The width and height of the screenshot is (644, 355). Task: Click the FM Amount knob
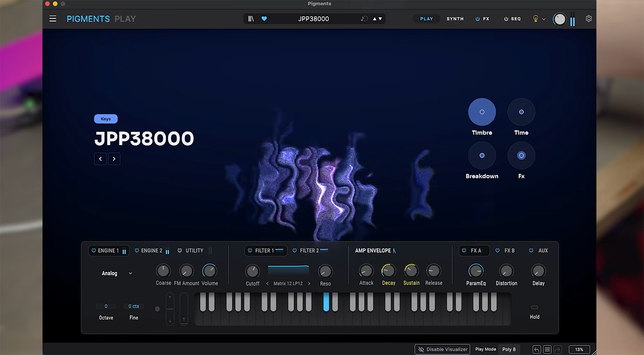[187, 271]
